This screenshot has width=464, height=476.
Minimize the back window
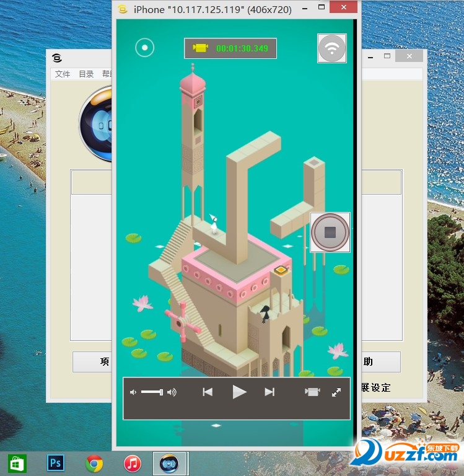(x=370, y=57)
